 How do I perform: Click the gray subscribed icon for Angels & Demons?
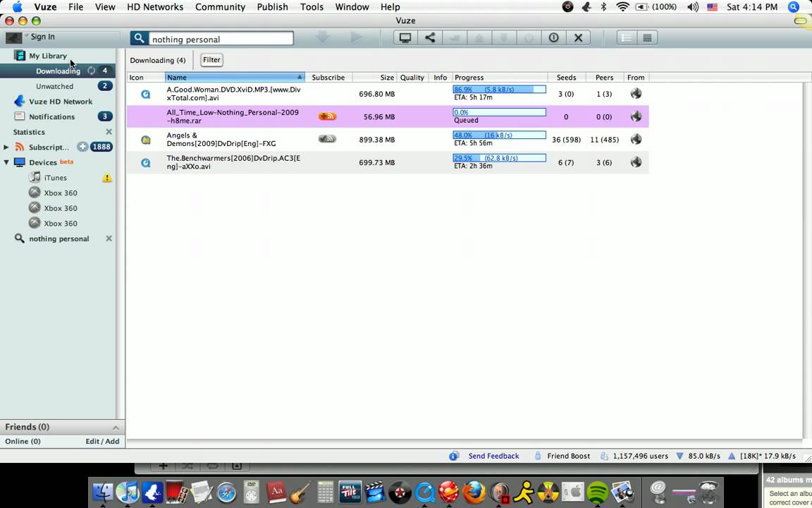click(327, 139)
